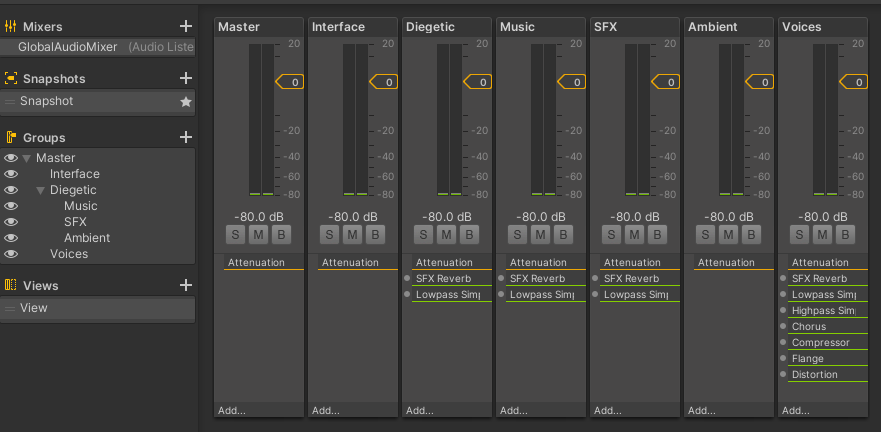
Task: Add a new group with plus icon
Action: click(x=185, y=137)
